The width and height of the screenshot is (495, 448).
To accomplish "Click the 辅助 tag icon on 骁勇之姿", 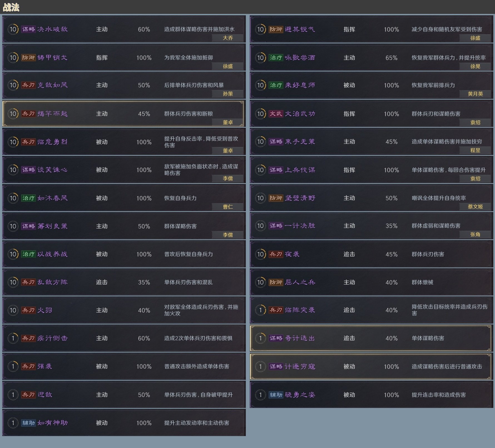I will (276, 395).
